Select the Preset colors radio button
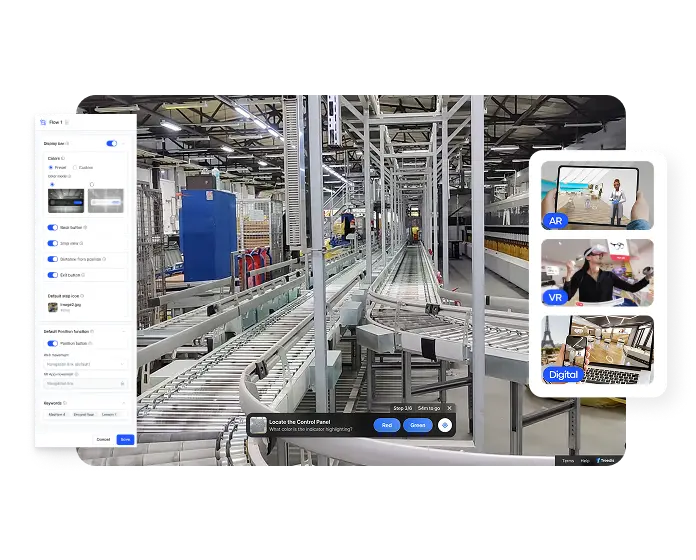Image resolution: width=696 pixels, height=560 pixels. pyautogui.click(x=51, y=168)
